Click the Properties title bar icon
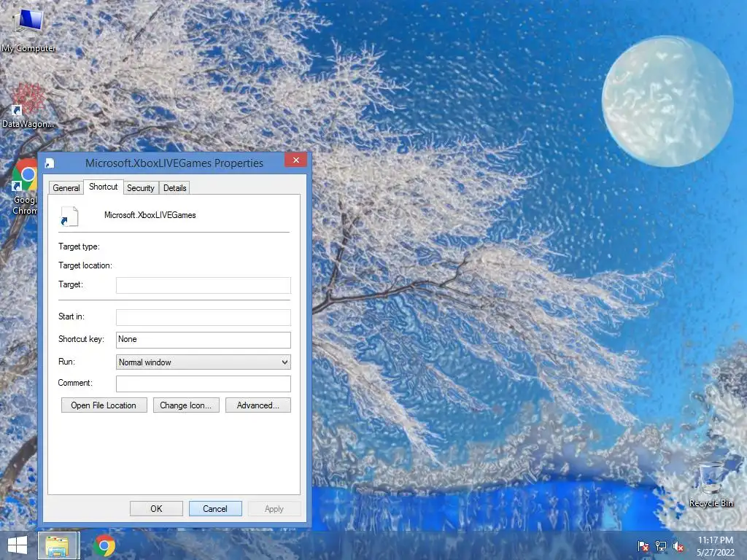 click(50, 163)
